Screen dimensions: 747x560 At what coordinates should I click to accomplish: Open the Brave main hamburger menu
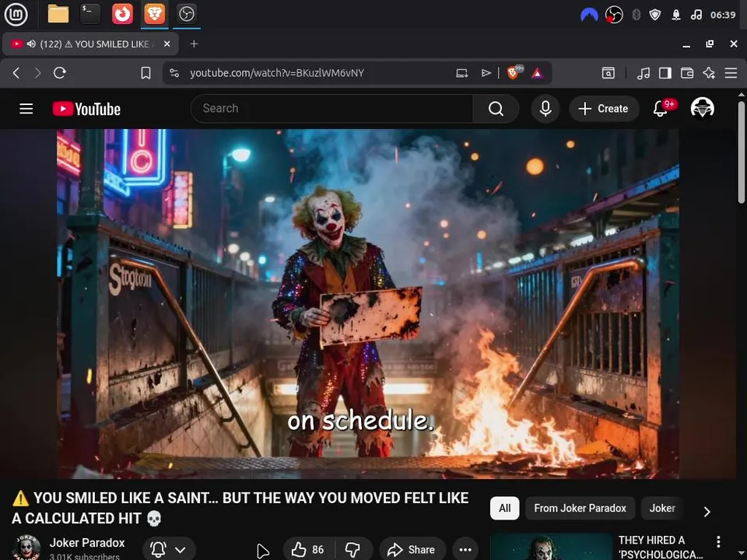[731, 73]
